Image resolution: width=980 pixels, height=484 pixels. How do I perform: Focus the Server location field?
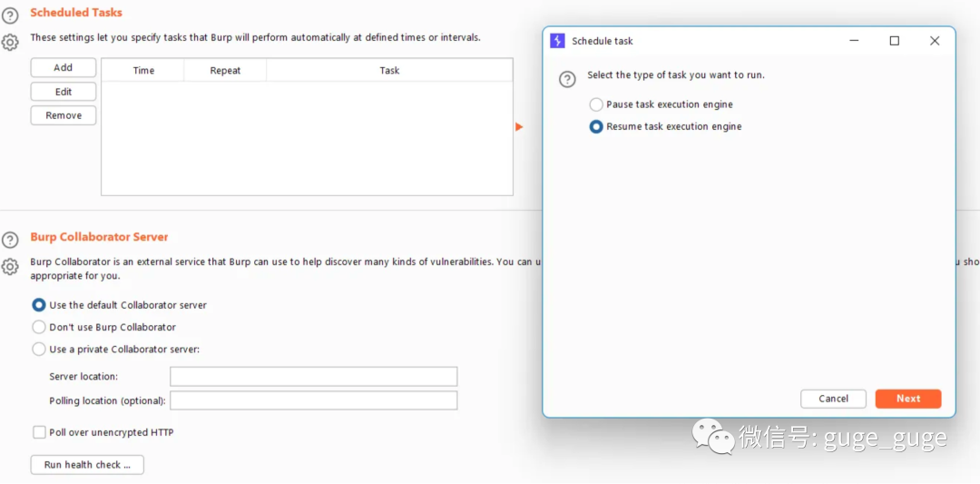coord(314,377)
